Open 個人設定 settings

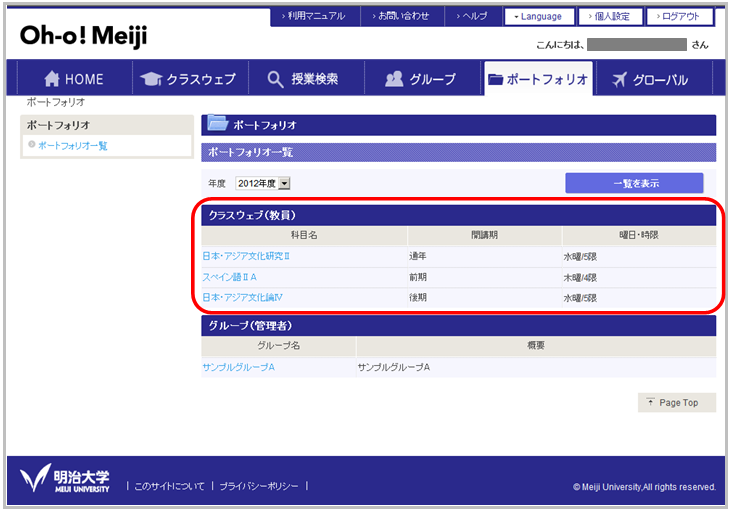point(610,17)
